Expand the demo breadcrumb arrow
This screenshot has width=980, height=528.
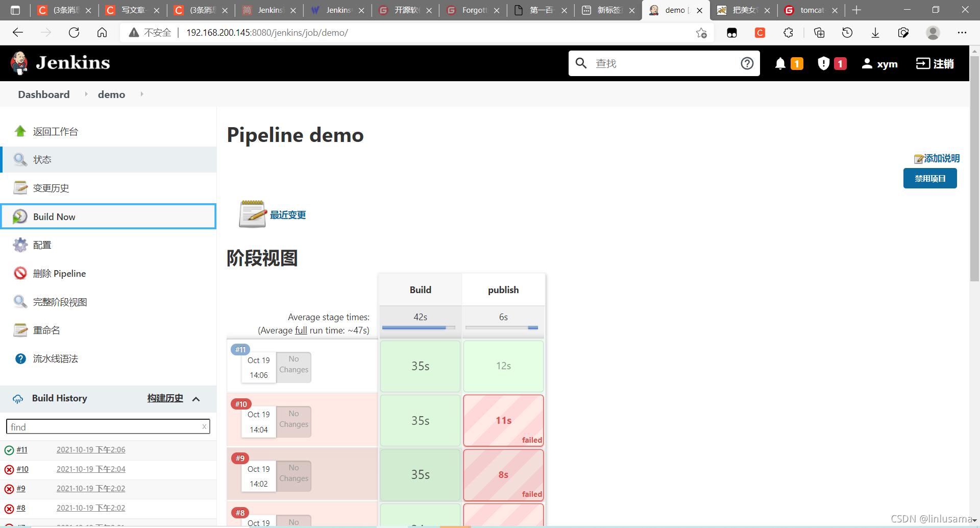[141, 94]
